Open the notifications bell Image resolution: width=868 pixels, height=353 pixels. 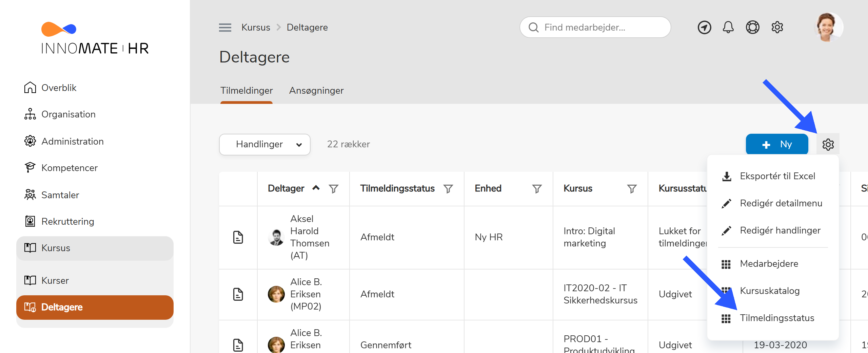[x=728, y=27]
